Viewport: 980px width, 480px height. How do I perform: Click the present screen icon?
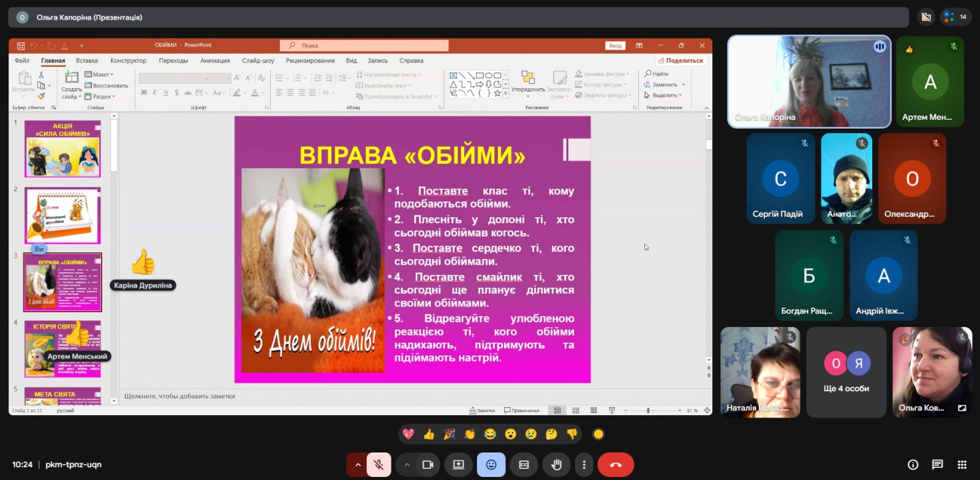[458, 465]
